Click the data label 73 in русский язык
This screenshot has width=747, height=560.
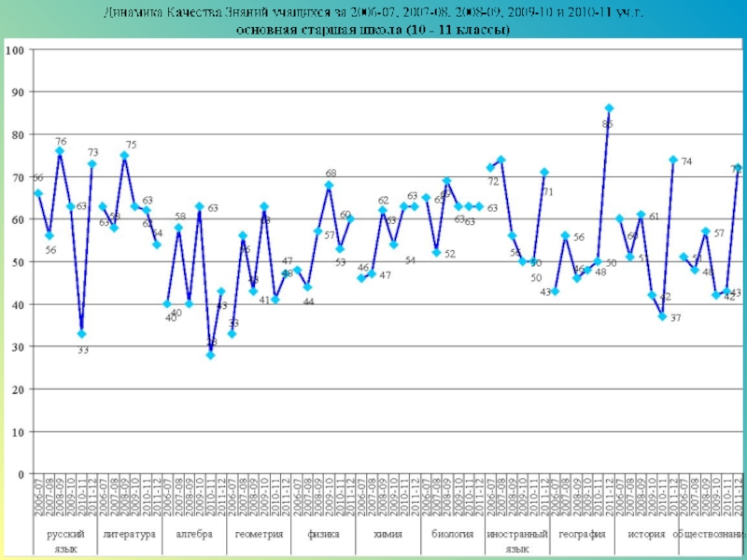coord(92,152)
